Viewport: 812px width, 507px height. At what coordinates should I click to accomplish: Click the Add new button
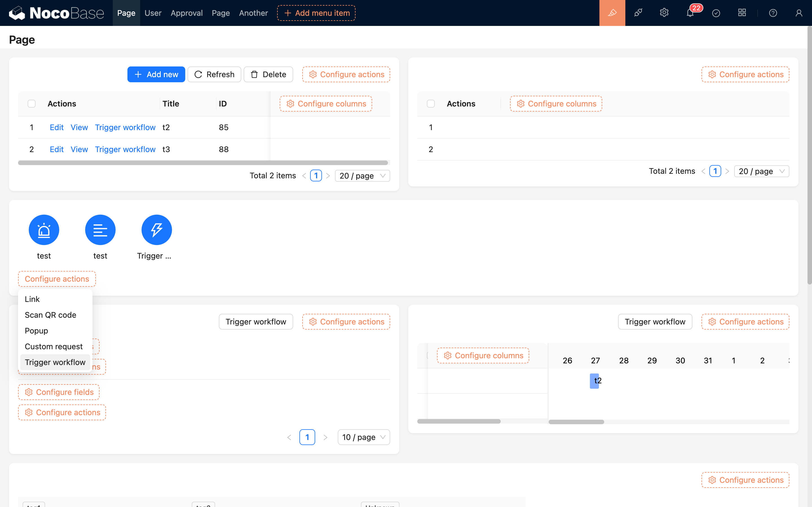click(156, 74)
